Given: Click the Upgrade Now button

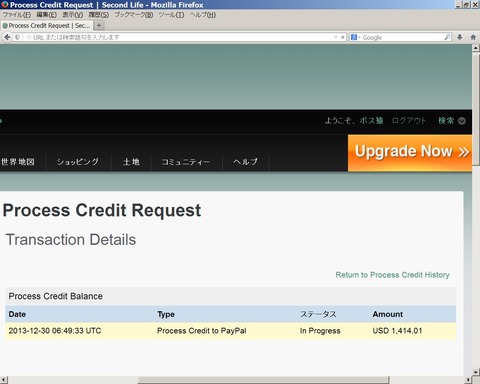Looking at the screenshot, I should (x=410, y=153).
